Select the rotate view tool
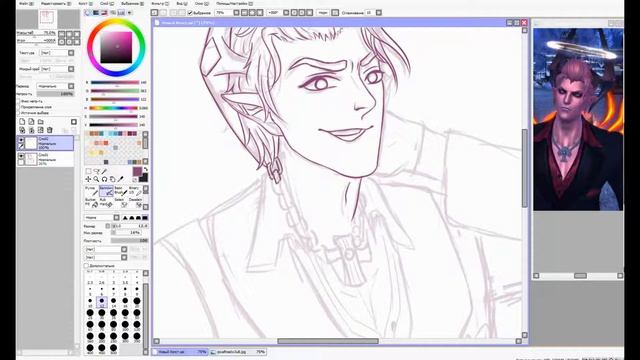640x360 pixels. (104, 179)
